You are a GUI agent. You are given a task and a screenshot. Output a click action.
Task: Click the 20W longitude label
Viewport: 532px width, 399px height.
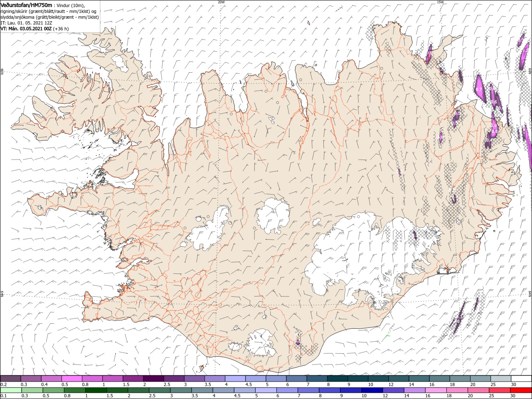click(x=221, y=2)
